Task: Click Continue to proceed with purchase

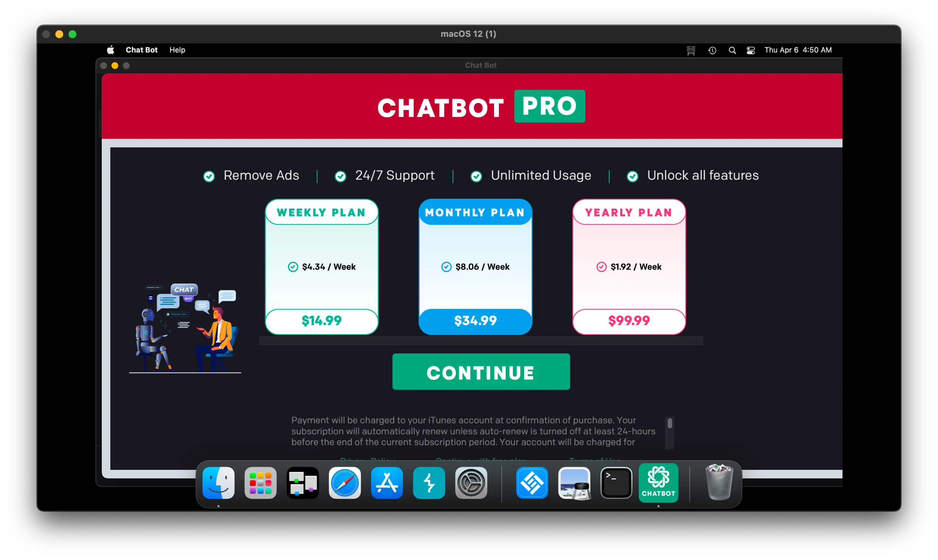Action: 481,372
